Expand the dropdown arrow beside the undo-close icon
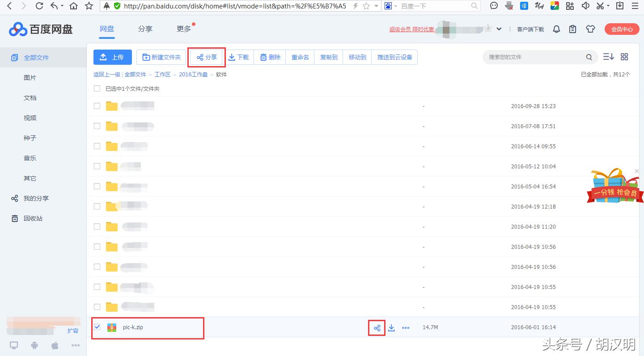The height and width of the screenshot is (356, 644). point(62,6)
